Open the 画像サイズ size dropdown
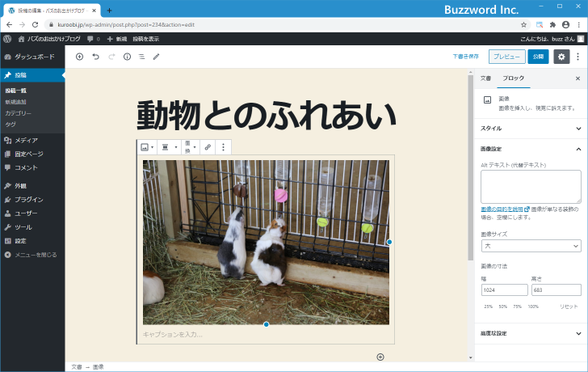Viewport: 588px width, 372px height. (531, 246)
